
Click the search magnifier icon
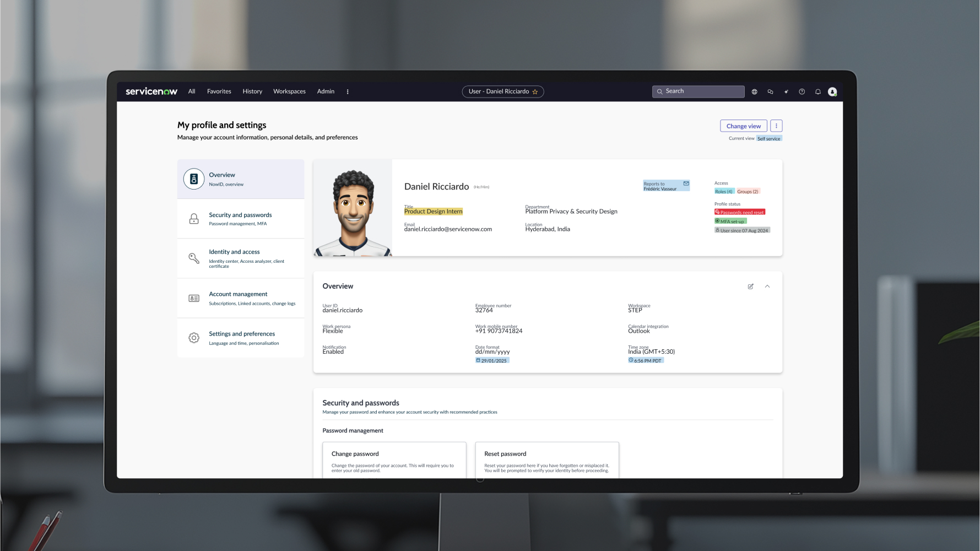click(x=659, y=91)
